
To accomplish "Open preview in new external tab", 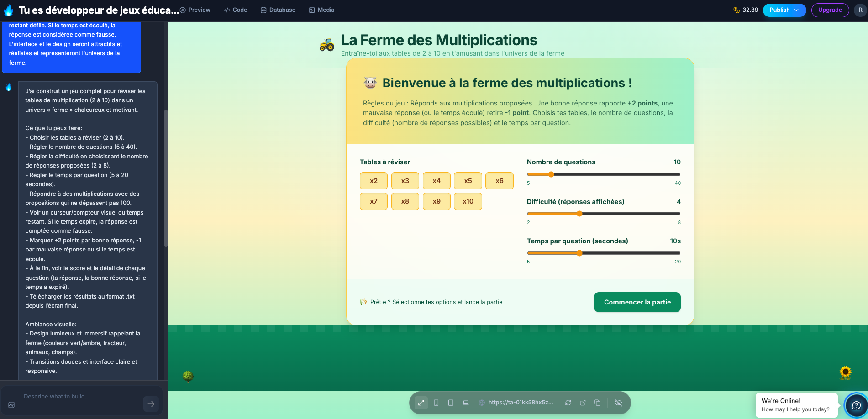I will [583, 403].
